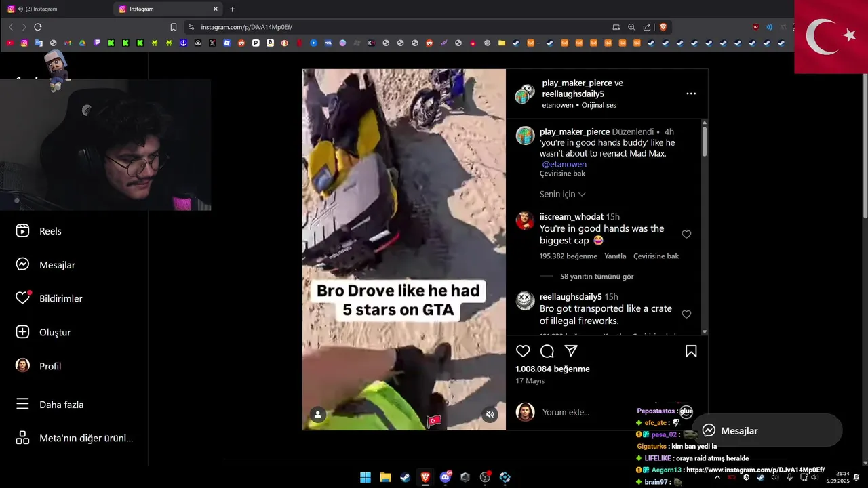
Task: Click the address bar URL
Action: 247,27
